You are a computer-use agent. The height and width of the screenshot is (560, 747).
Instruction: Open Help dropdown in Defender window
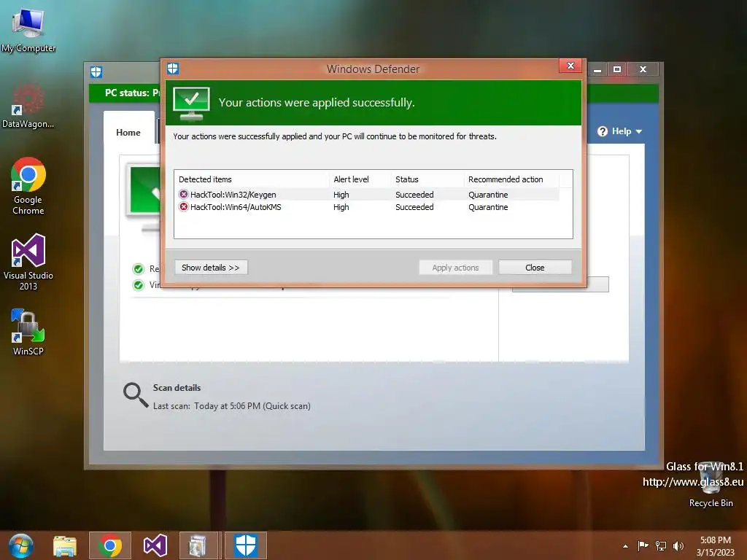[x=620, y=131]
